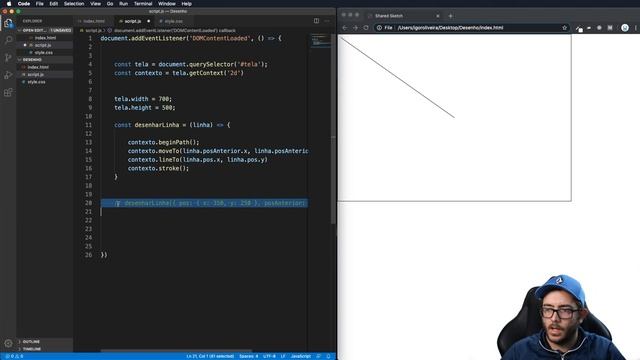
Task: Open script.js in DESENHO folder
Action: pos(45,74)
